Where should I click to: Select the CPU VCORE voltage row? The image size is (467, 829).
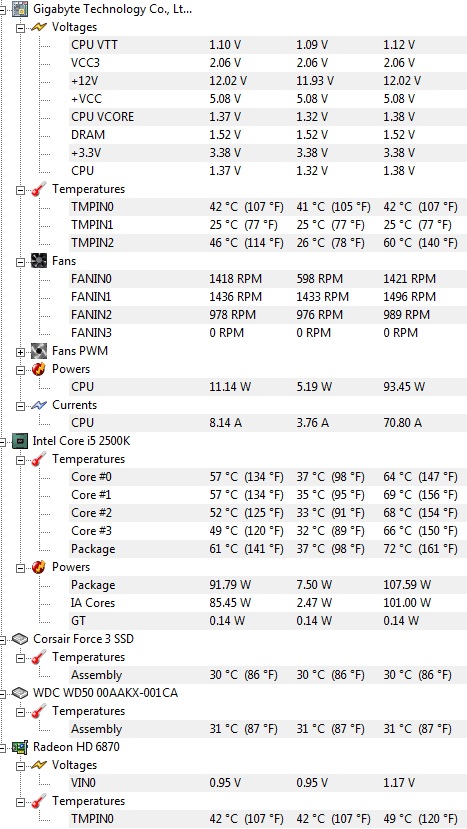pyautogui.click(x=268, y=117)
